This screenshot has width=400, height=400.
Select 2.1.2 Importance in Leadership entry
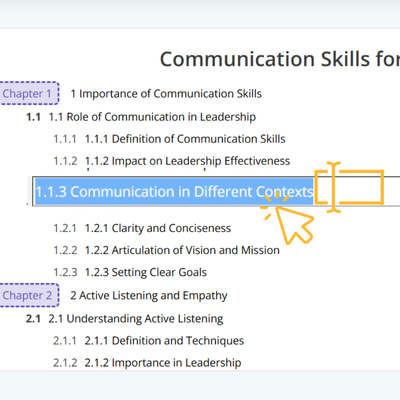tap(163, 363)
